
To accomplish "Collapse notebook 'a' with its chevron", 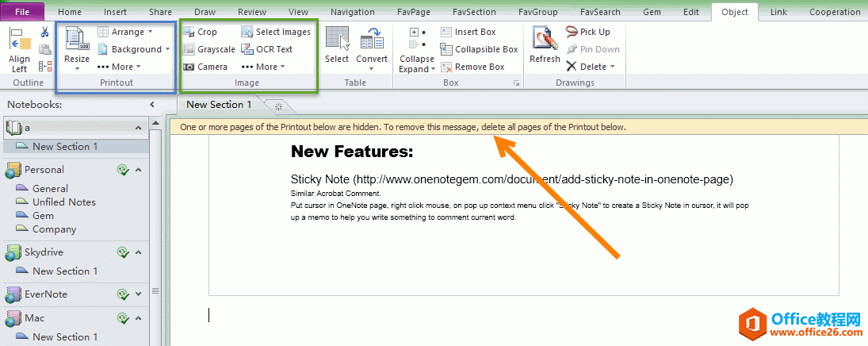I will 139,128.
